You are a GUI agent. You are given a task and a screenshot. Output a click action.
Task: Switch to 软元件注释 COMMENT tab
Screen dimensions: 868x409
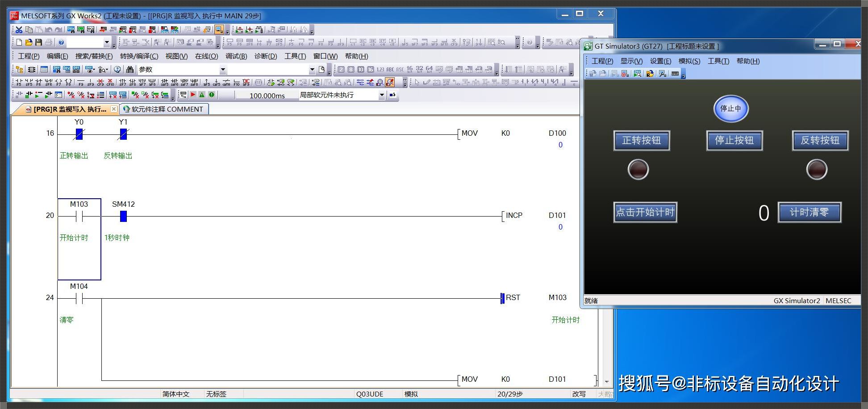163,109
